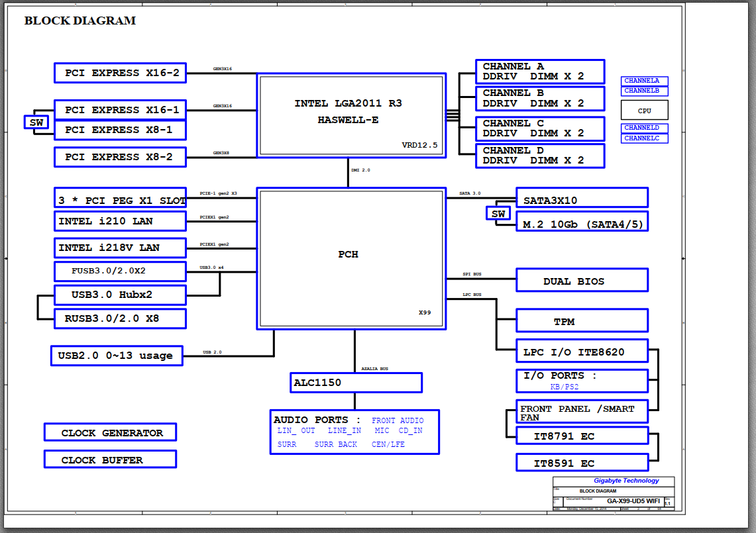Click the INTEL i218V LAN block
The width and height of the screenshot is (756, 533).
120,248
